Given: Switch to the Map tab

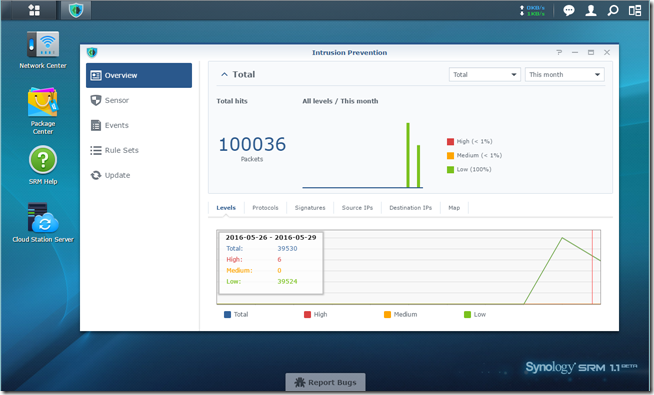Looking at the screenshot, I should 454,208.
